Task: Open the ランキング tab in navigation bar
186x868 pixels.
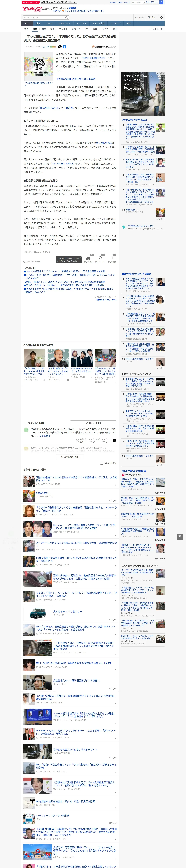Action: pyautogui.click(x=115, y=23)
